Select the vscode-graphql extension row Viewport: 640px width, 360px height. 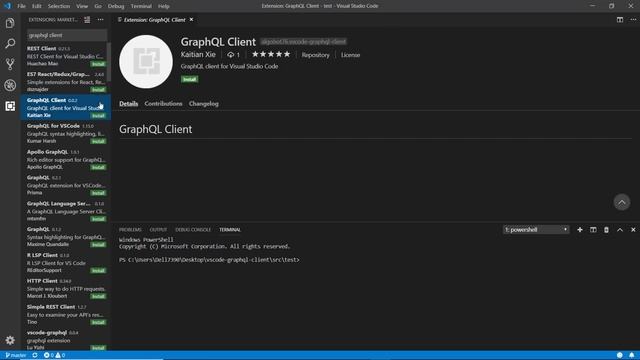click(66, 340)
